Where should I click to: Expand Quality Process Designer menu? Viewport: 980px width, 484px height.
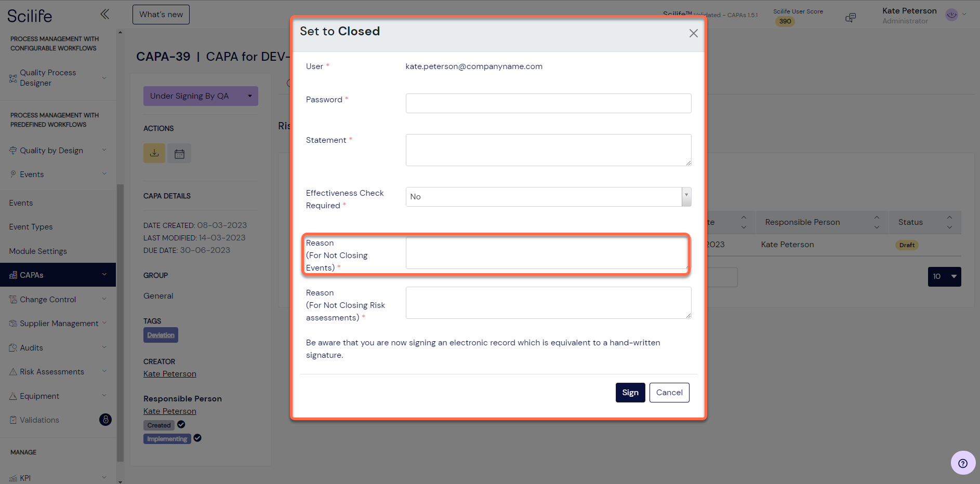tap(58, 78)
